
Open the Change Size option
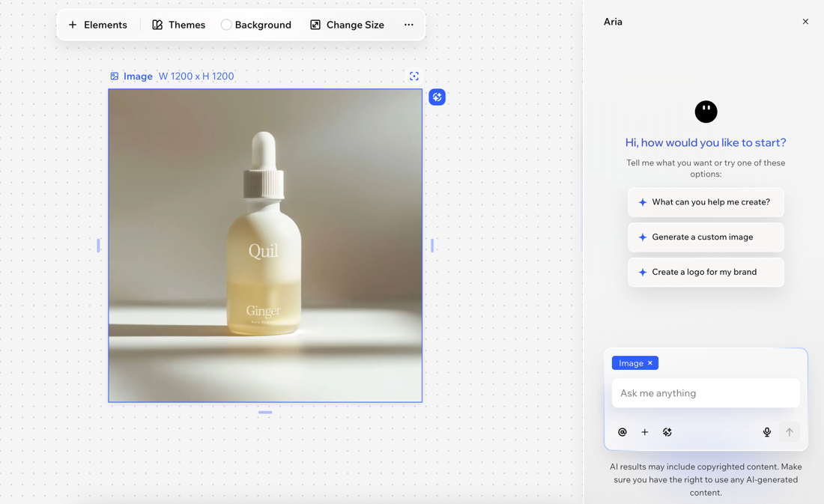(347, 25)
